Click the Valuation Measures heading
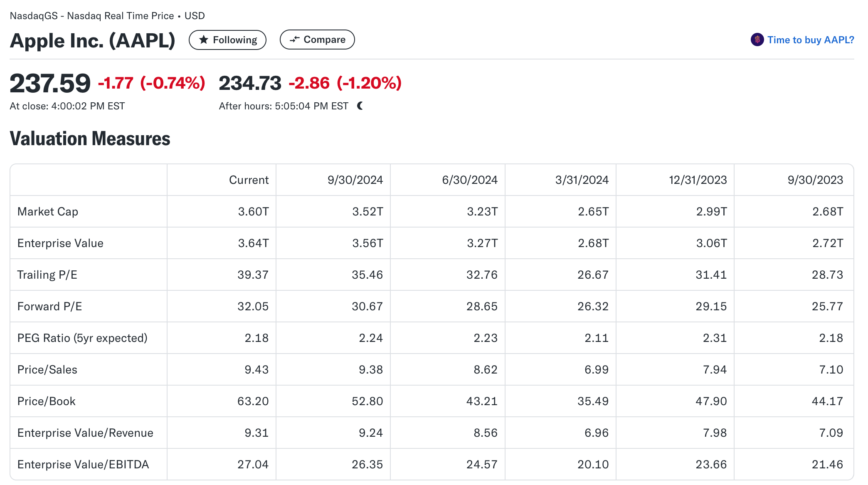The height and width of the screenshot is (485, 868). pos(90,139)
